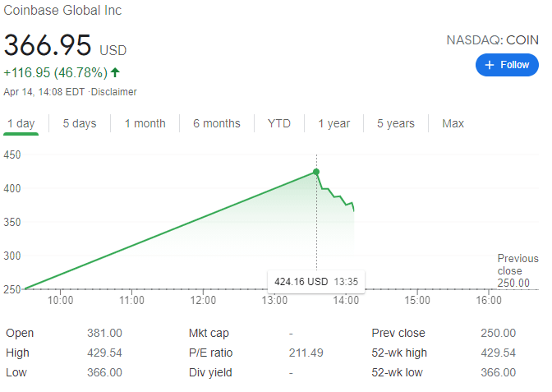
Task: Click the plus icon in Follow
Action: tap(490, 65)
